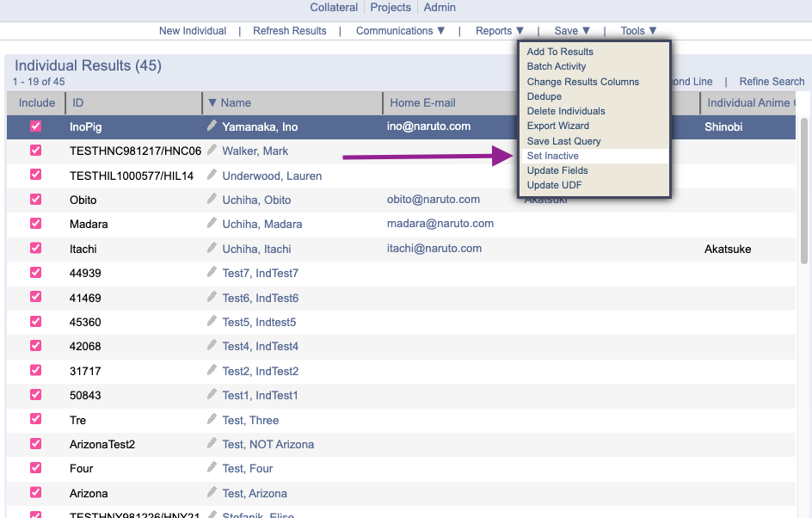Click the edit pencil beside Test, NOT Arizona
This screenshot has height=518, width=812.
tap(212, 443)
